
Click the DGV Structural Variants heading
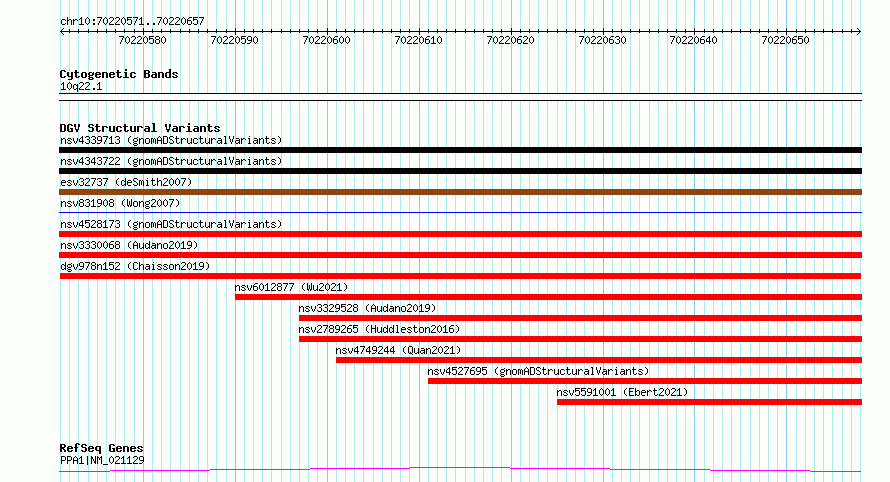pyautogui.click(x=140, y=128)
